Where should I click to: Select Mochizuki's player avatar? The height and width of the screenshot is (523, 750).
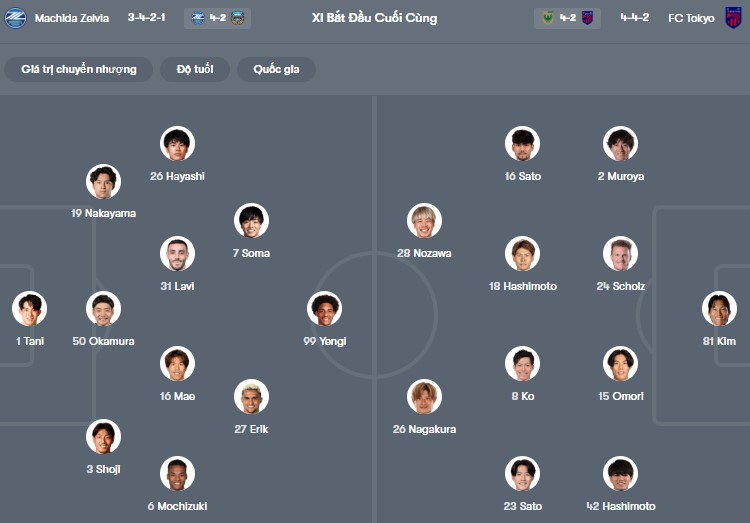177,474
